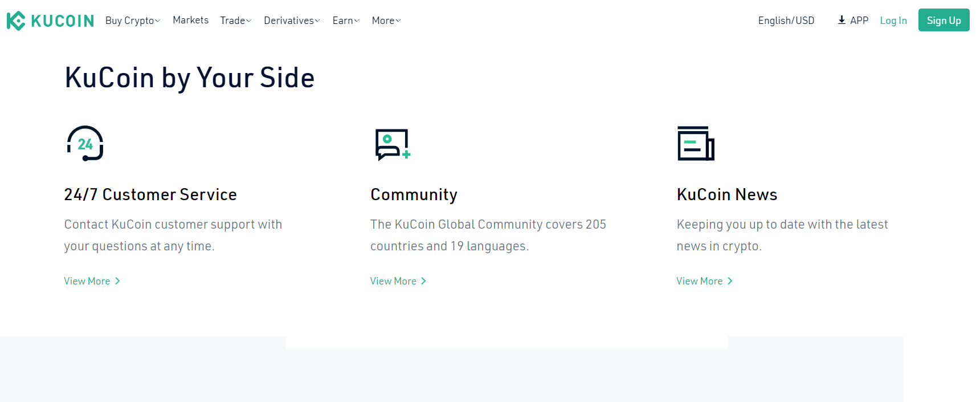Click the Log In link
The height and width of the screenshot is (402, 980).
[x=893, y=21]
